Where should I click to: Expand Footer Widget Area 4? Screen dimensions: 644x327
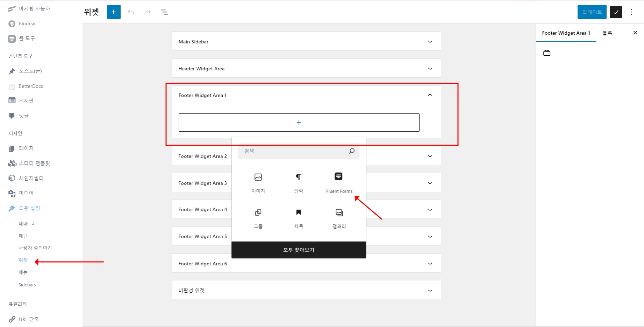pyautogui.click(x=430, y=210)
